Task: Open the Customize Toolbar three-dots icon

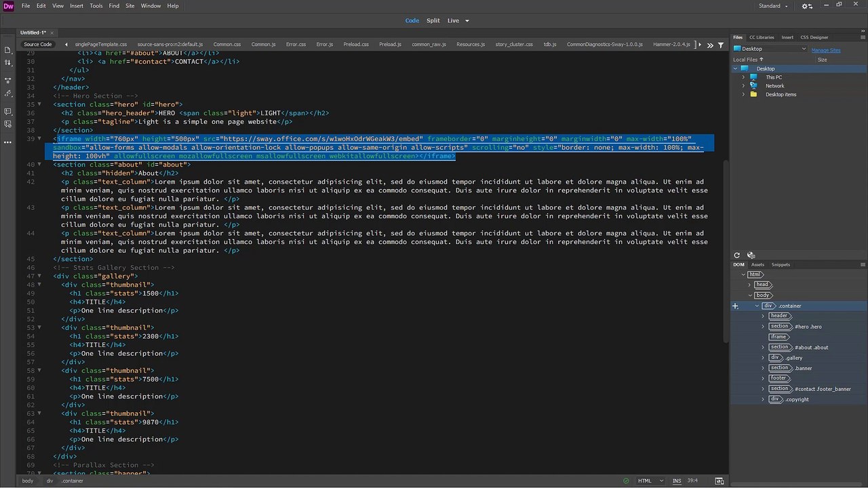Action: click(8, 142)
